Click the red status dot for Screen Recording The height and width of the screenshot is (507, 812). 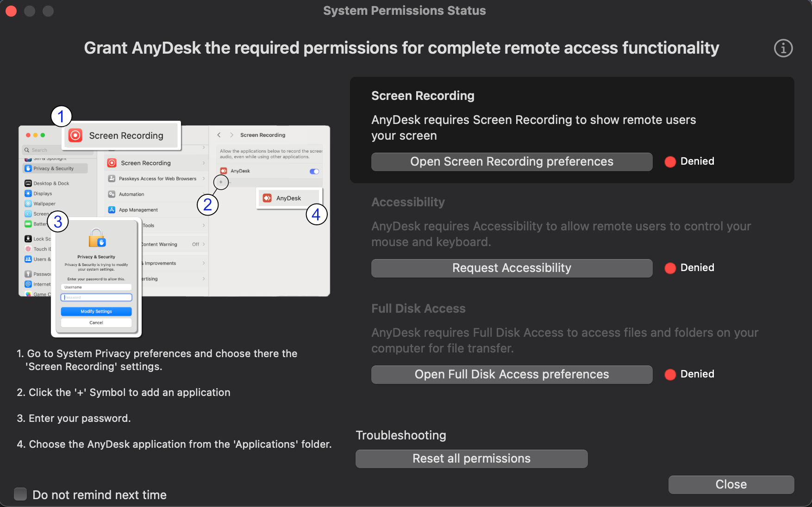(x=670, y=161)
